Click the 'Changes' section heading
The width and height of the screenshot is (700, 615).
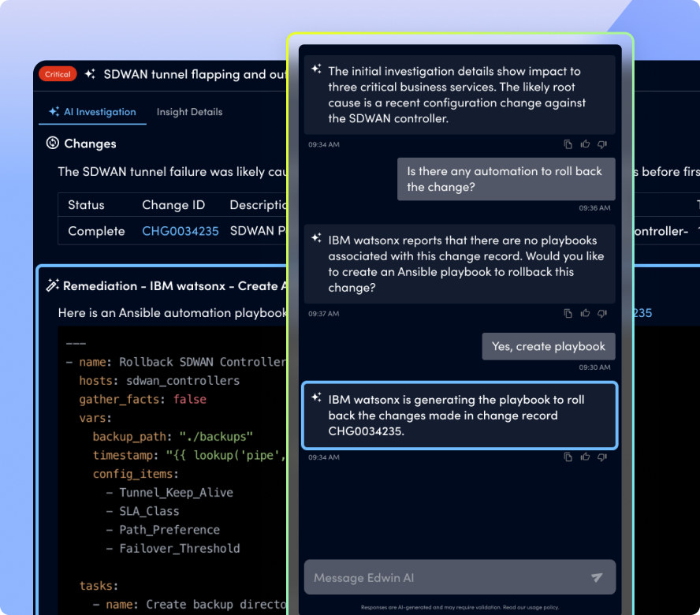tap(90, 143)
